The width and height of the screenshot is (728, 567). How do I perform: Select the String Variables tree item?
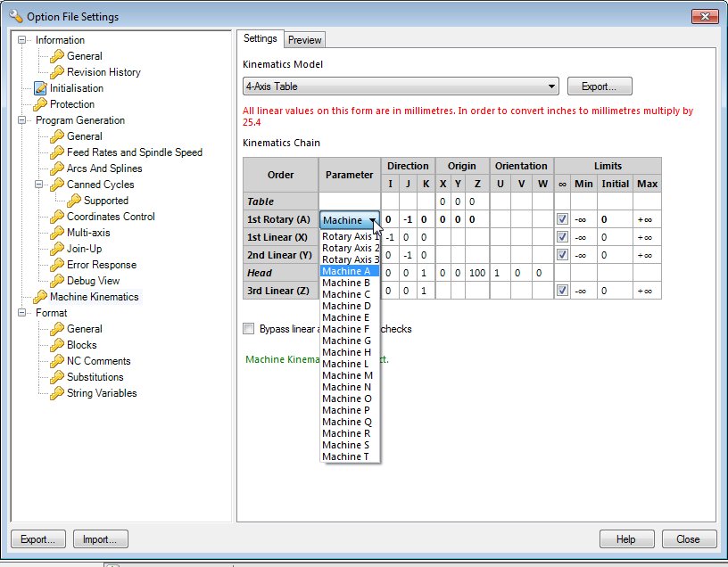click(102, 393)
